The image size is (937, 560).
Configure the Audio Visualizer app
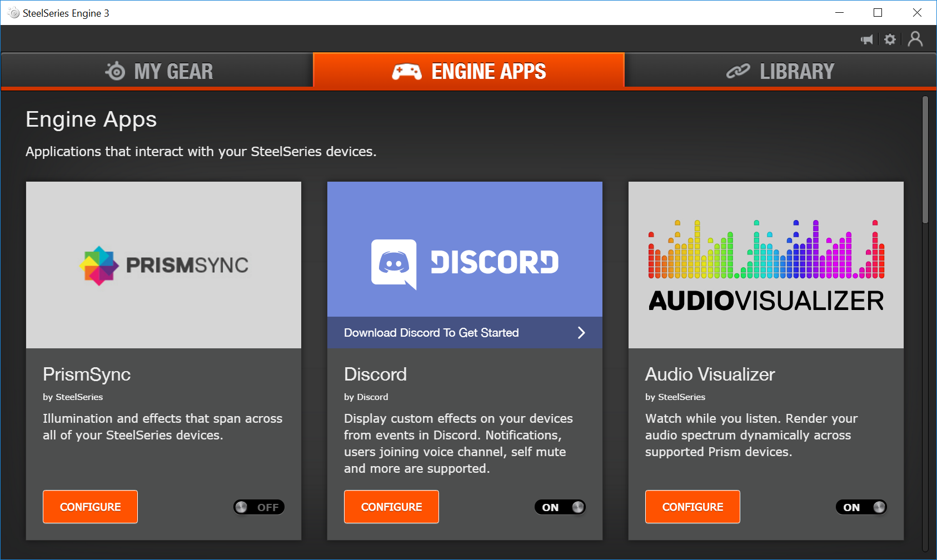coord(692,507)
